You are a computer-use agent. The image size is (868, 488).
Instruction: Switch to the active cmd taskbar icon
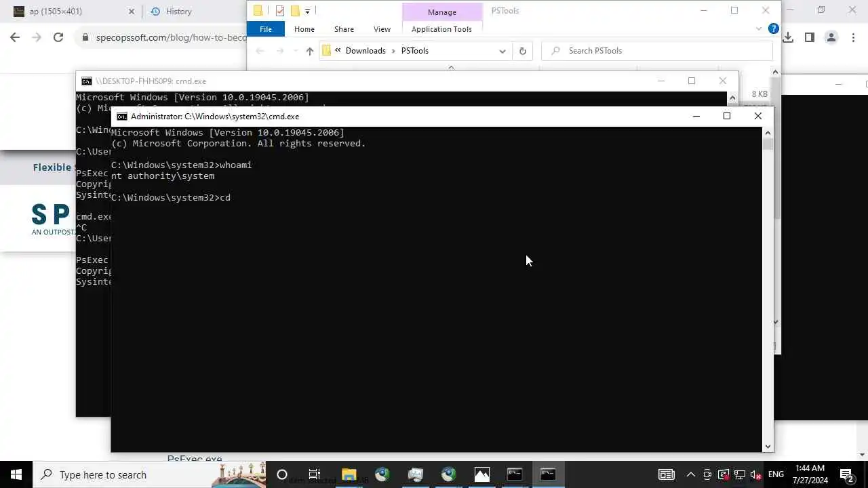tap(548, 474)
